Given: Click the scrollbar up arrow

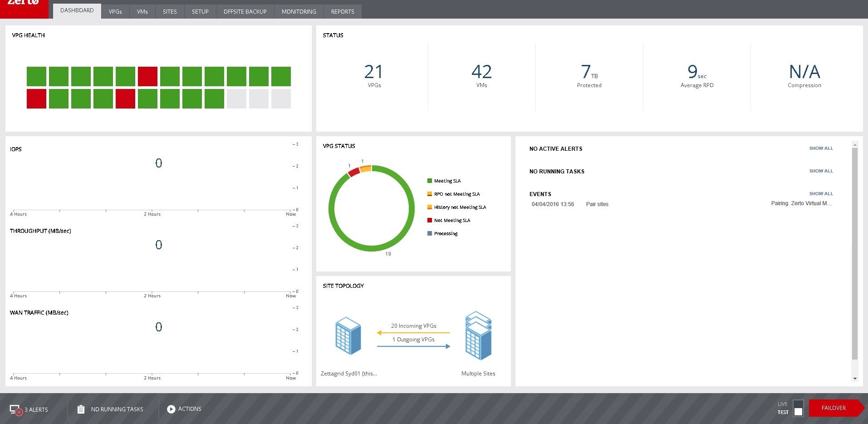Looking at the screenshot, I should tap(855, 145).
